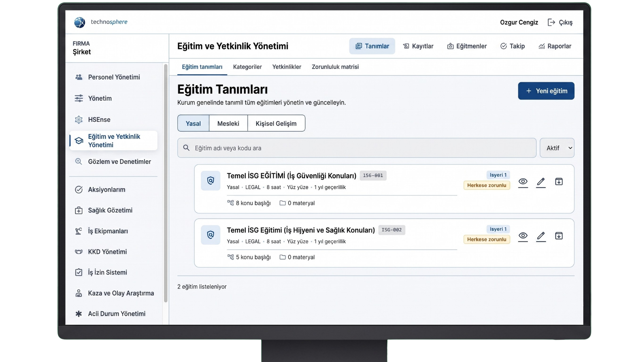This screenshot has width=644, height=362.
Task: Open Personel Yönetimi in sidebar
Action: pos(113,77)
